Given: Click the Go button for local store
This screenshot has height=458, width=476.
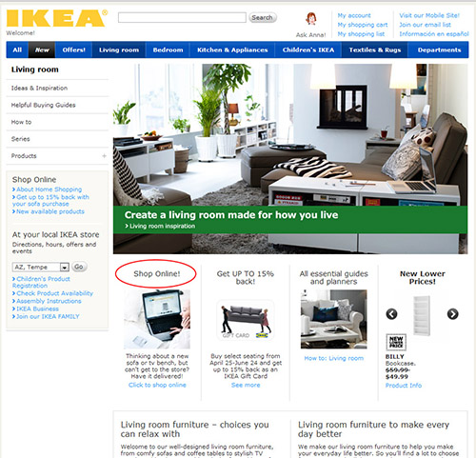Looking at the screenshot, I should pos(79,267).
